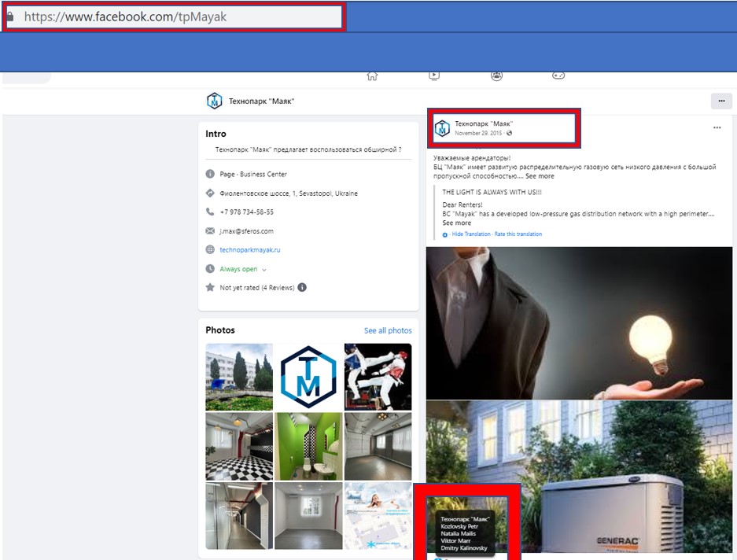The width and height of the screenshot is (737, 560).
Task: Open the green bathroom photo
Action: point(308,446)
